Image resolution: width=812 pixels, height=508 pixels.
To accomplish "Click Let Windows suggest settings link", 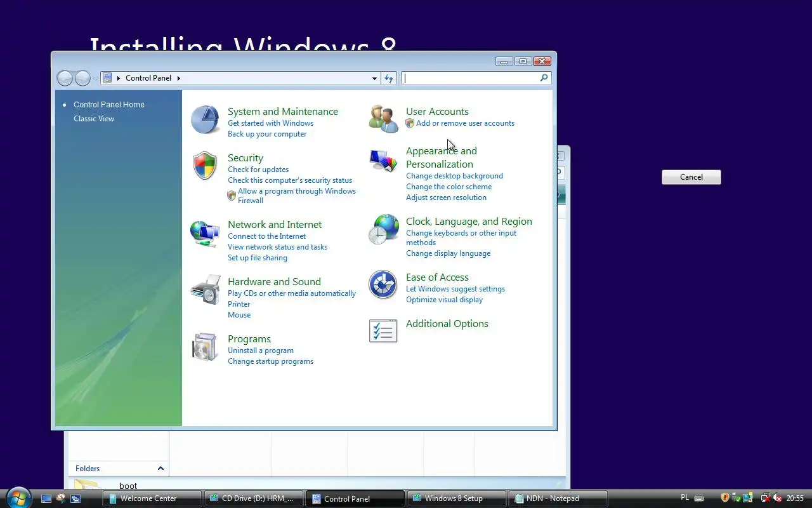I will 455,289.
